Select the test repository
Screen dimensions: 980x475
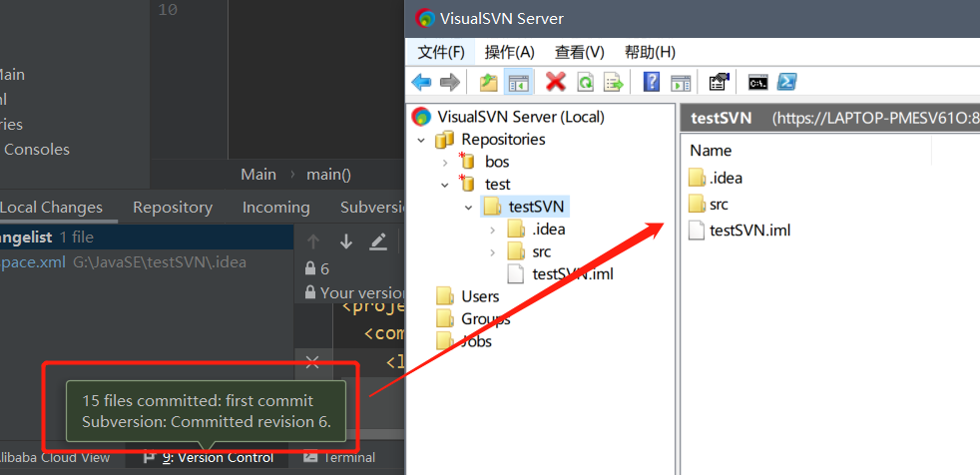pyautogui.click(x=498, y=185)
